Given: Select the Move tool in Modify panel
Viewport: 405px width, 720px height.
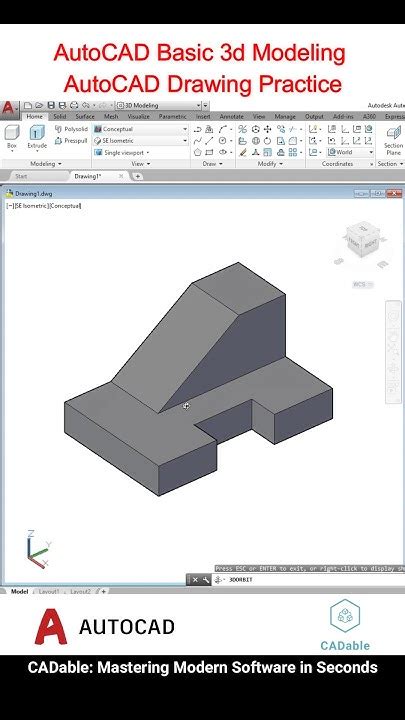Looking at the screenshot, I should tap(267, 129).
